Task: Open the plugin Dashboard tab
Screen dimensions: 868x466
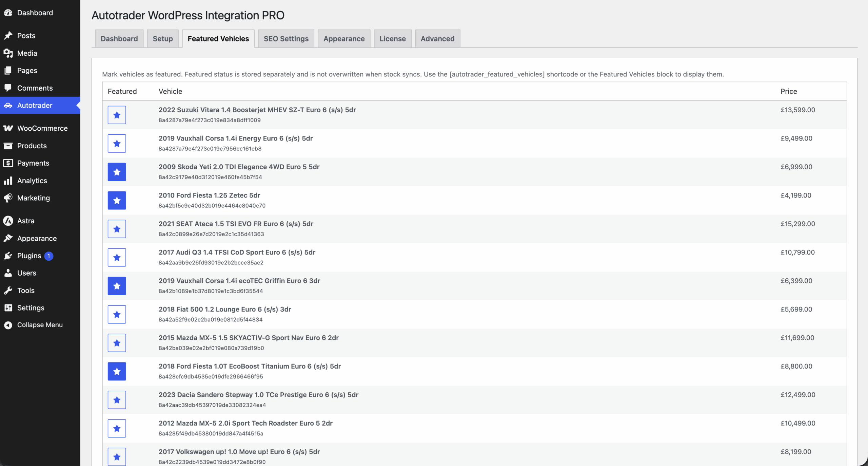Action: (119, 39)
